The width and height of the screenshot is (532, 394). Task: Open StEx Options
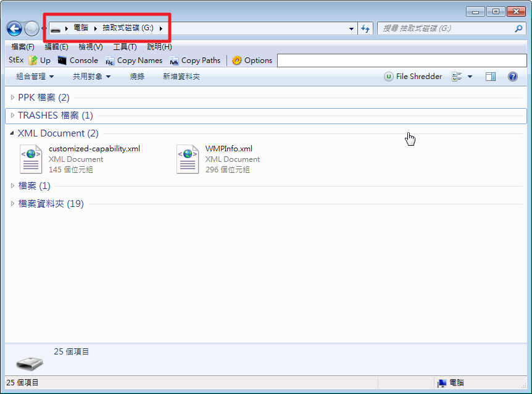pos(236,61)
